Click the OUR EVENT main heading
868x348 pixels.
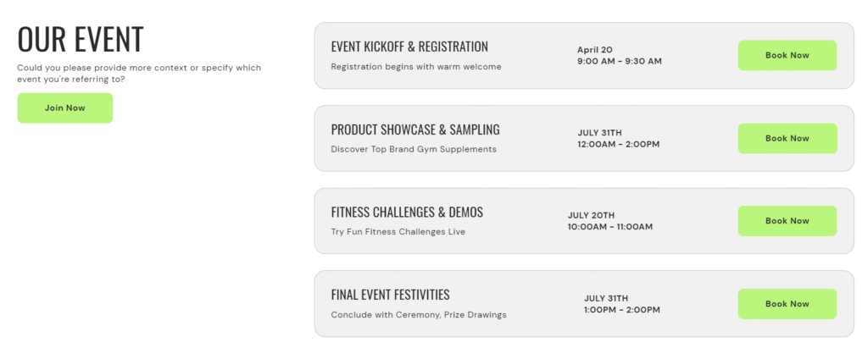point(81,39)
